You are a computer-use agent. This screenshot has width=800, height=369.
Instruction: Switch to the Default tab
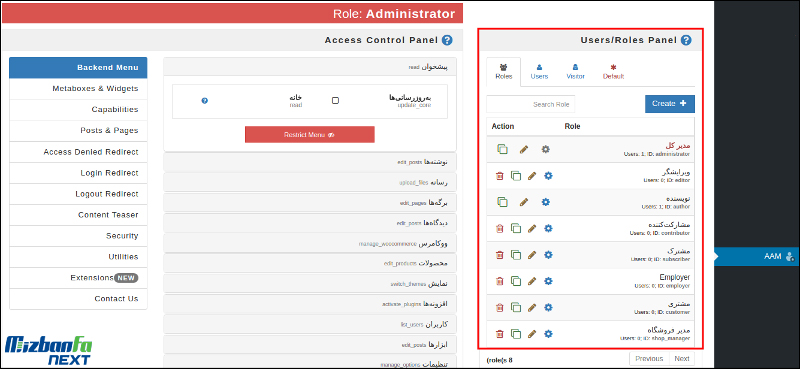[613, 72]
